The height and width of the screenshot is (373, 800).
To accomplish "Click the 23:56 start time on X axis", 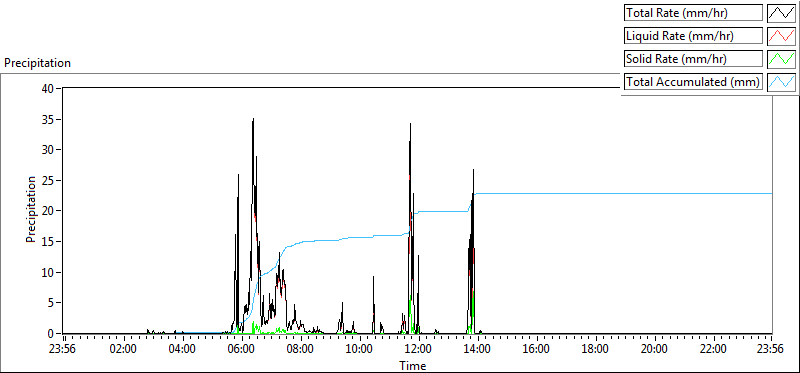I will [x=63, y=349].
